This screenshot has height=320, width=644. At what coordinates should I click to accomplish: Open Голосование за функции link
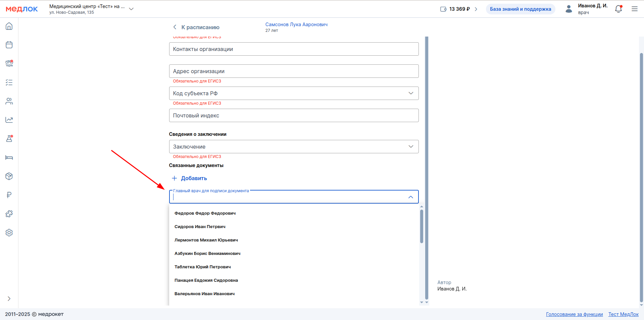[574, 314]
